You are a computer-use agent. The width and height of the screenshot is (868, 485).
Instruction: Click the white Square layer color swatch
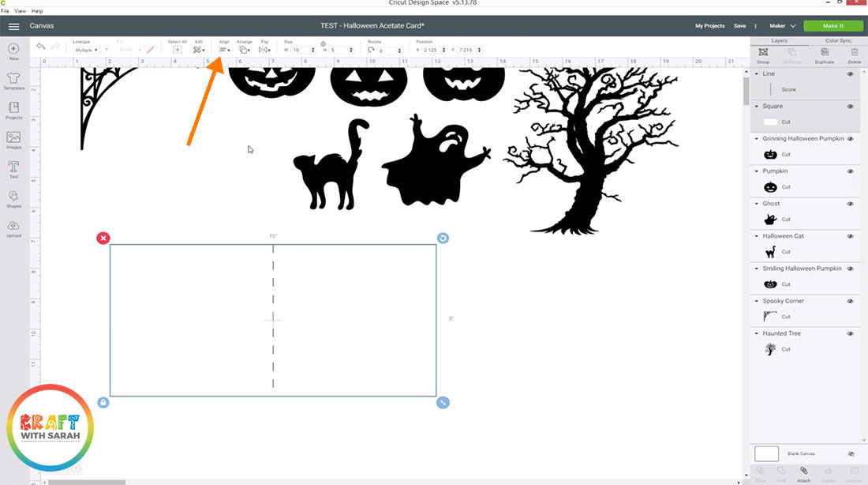pyautogui.click(x=771, y=122)
